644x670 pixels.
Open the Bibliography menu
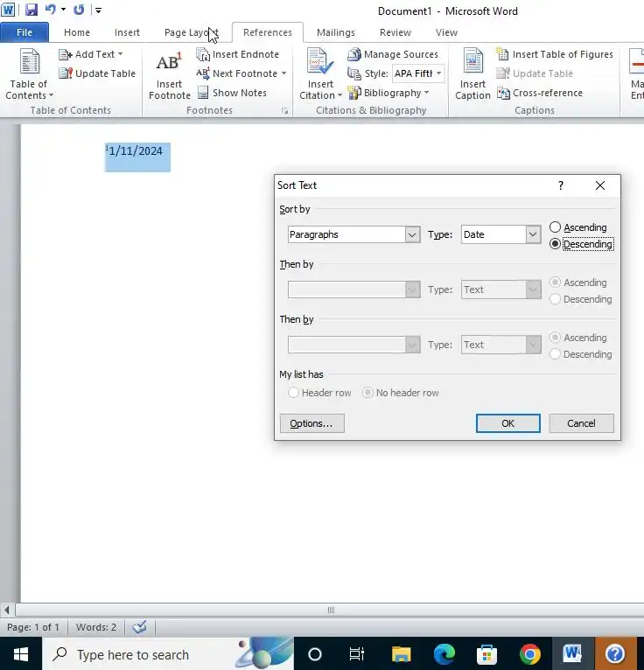(388, 93)
